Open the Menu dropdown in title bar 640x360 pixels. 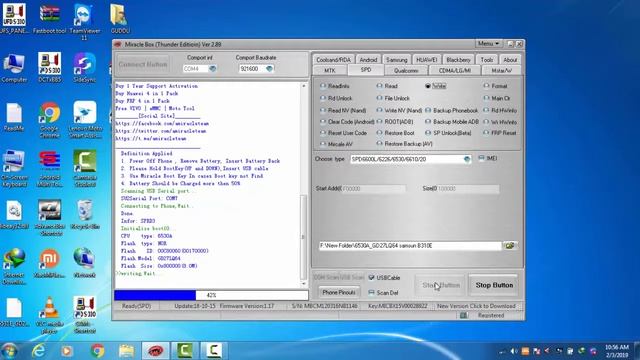[x=488, y=43]
